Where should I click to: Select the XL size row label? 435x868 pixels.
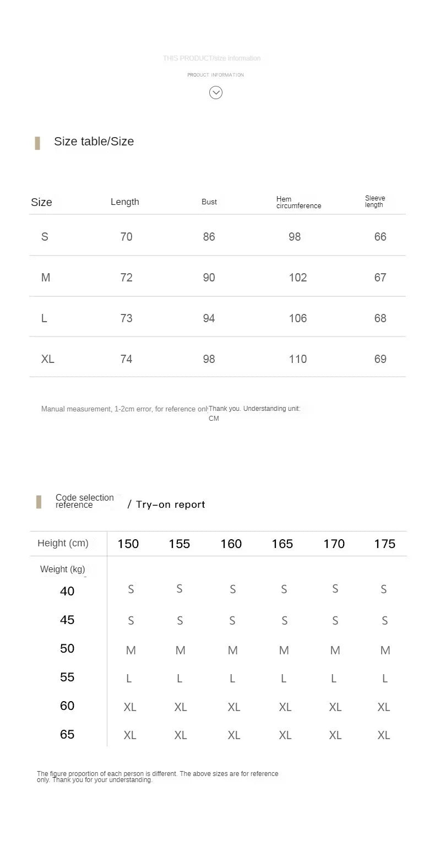click(x=48, y=359)
